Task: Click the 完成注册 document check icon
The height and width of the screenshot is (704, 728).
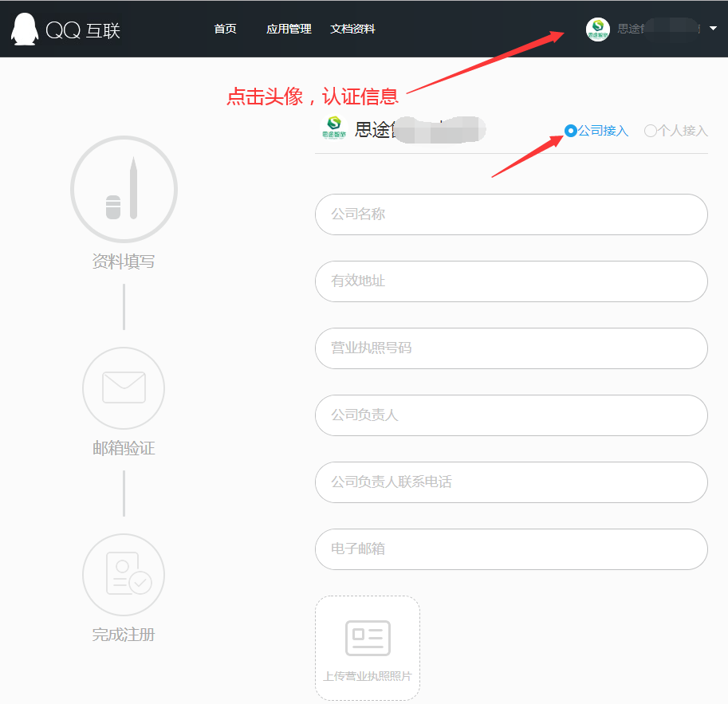Action: (124, 575)
